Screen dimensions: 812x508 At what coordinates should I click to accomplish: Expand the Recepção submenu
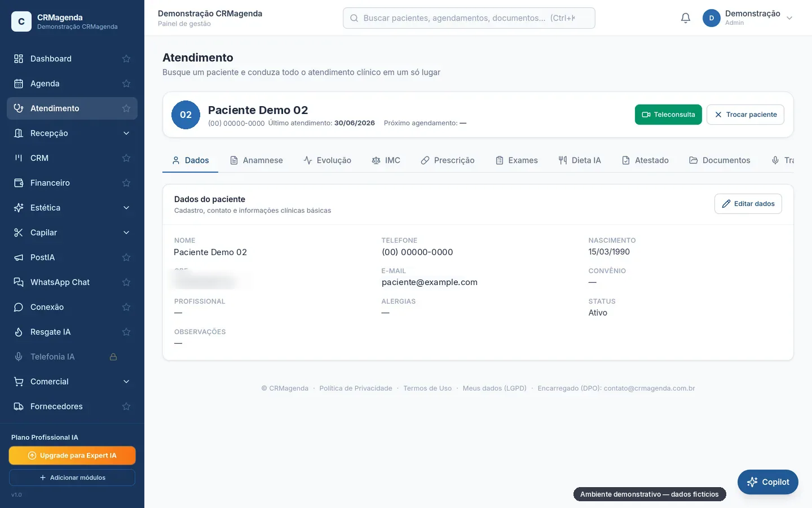pyautogui.click(x=126, y=133)
